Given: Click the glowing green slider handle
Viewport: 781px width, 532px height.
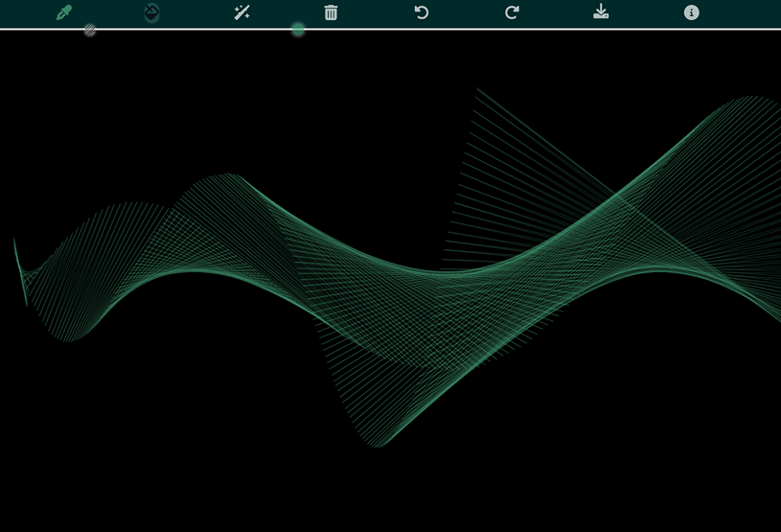Looking at the screenshot, I should (298, 30).
